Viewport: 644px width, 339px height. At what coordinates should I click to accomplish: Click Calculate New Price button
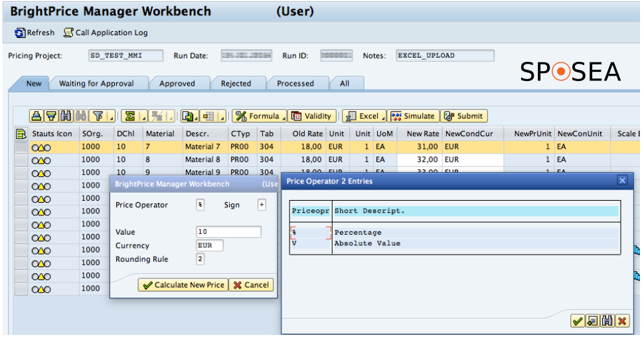click(183, 285)
